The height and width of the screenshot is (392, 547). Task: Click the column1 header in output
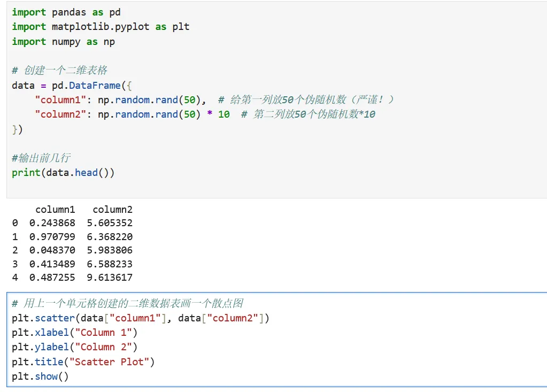click(x=55, y=210)
